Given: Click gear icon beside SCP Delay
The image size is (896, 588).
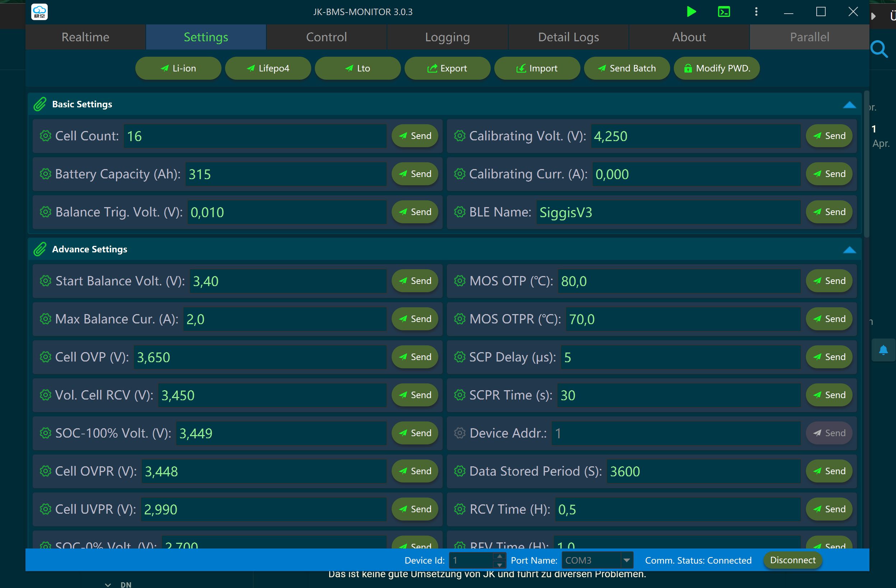Looking at the screenshot, I should (x=460, y=356).
